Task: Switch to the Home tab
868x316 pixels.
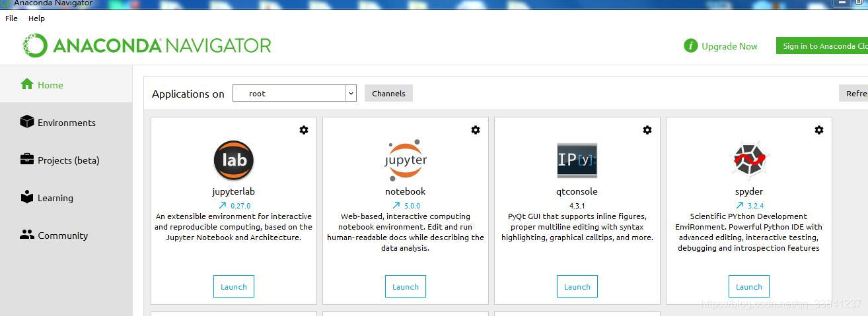Action: pos(66,84)
